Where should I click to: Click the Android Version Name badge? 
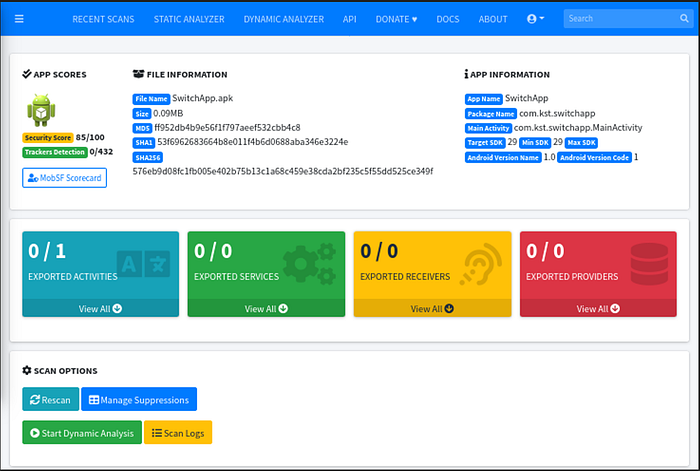(x=503, y=158)
